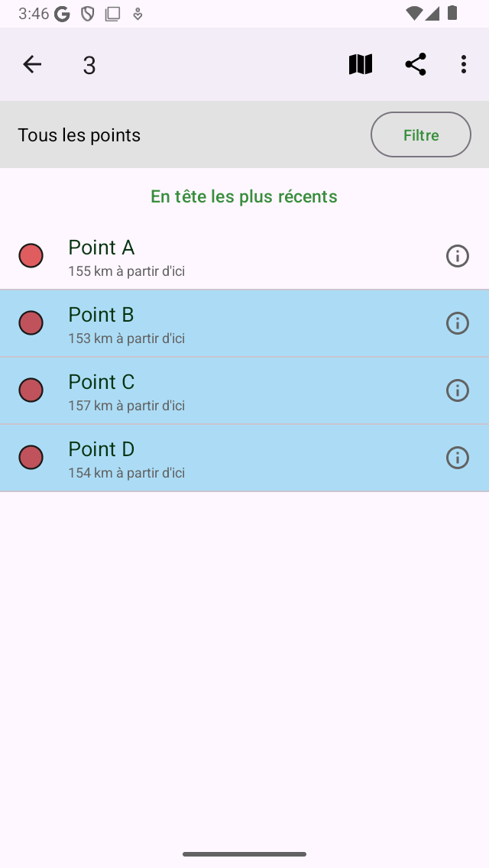
Task: Select the Point A list row
Action: (x=229, y=257)
